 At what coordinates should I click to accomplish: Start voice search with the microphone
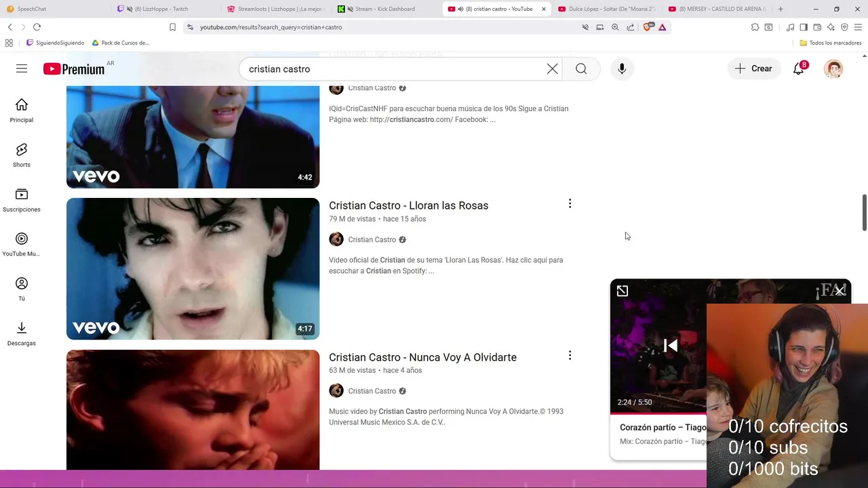click(622, 68)
